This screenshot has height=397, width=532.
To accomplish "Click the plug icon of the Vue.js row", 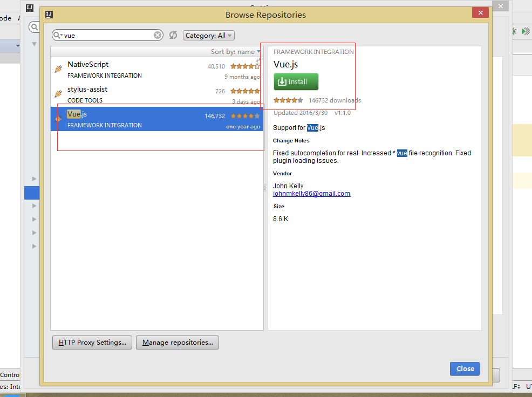I will point(58,119).
